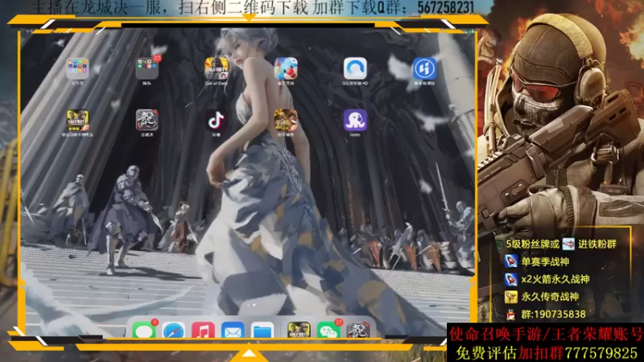
Task: Open the golden warrior game app
Action: tap(286, 120)
